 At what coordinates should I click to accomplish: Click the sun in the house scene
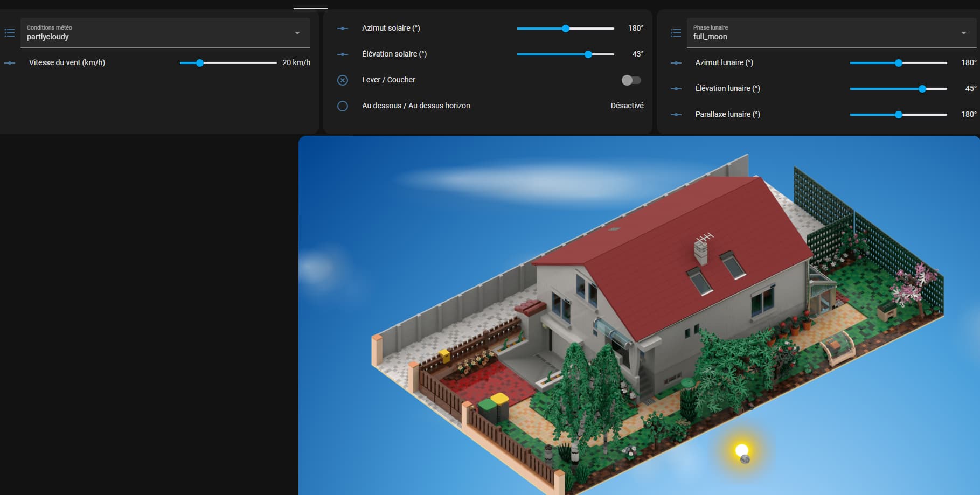click(x=741, y=449)
